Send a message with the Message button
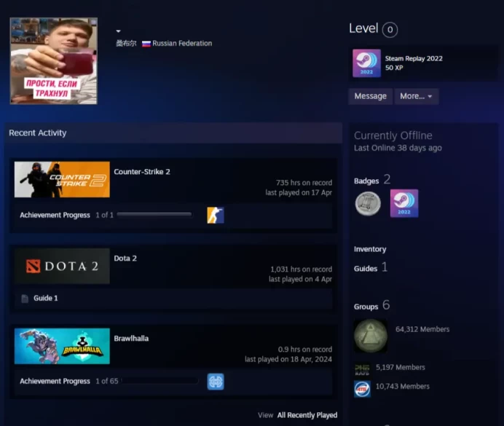Screen dimensions: 504x426 pos(370,96)
